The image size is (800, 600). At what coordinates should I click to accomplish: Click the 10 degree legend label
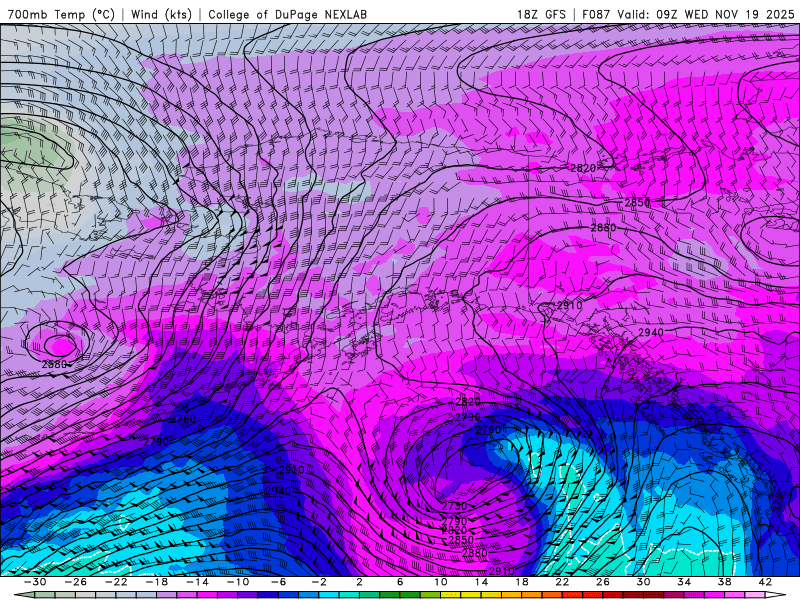[x=440, y=582]
